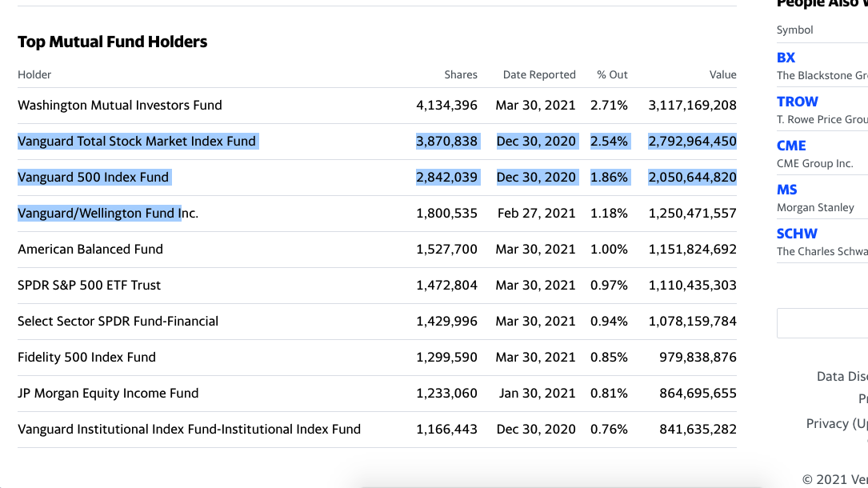Click the Holder column header

[x=34, y=74]
